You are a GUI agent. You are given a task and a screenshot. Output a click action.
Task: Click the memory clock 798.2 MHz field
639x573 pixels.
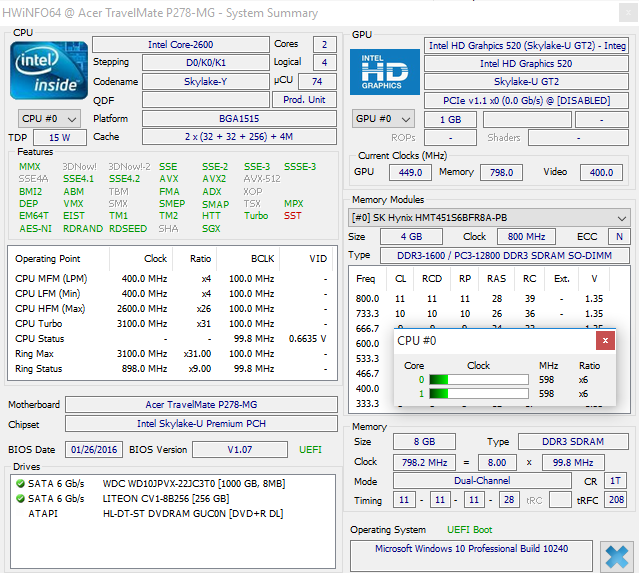point(424,463)
